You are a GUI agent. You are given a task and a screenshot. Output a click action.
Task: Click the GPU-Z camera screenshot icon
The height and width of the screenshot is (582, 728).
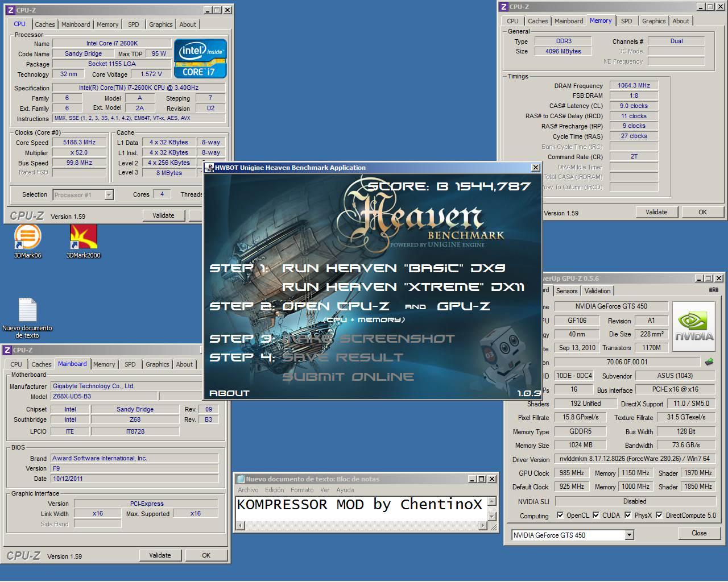pos(714,290)
